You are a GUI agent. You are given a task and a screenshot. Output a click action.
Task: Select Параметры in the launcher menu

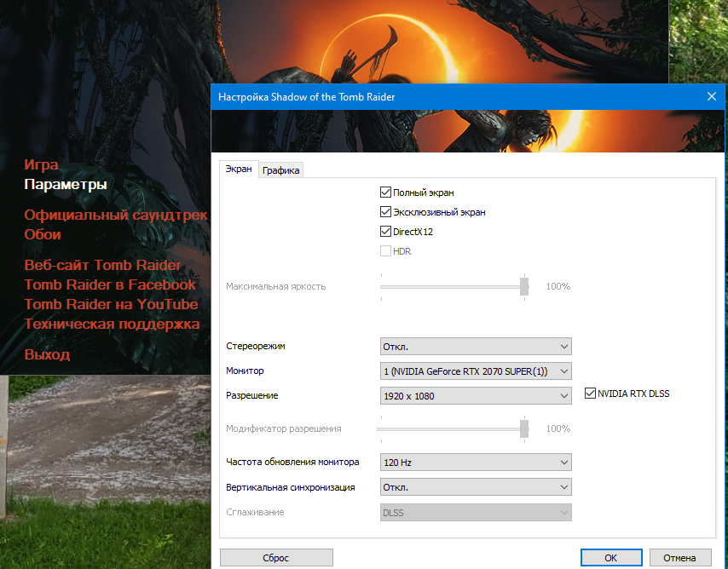[66, 184]
